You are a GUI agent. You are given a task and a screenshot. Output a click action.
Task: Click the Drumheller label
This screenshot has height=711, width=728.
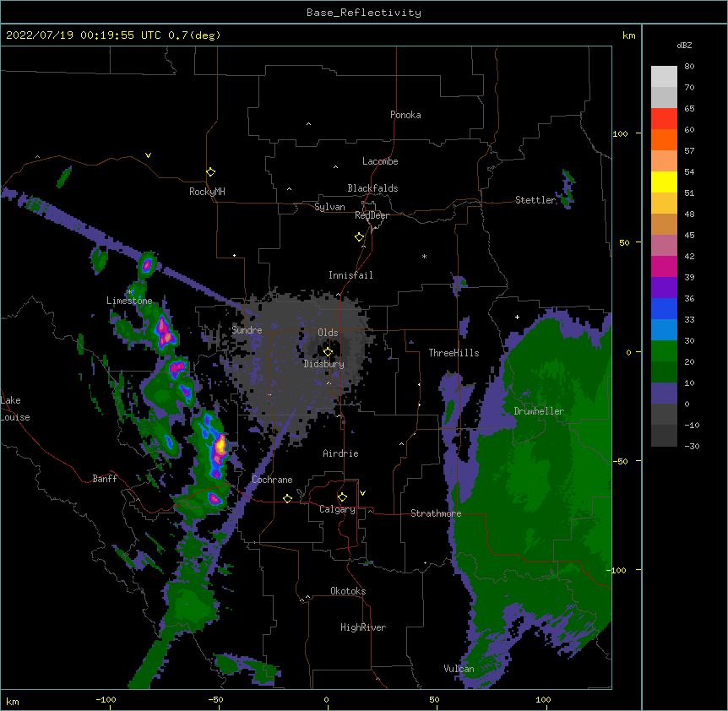pos(539,411)
